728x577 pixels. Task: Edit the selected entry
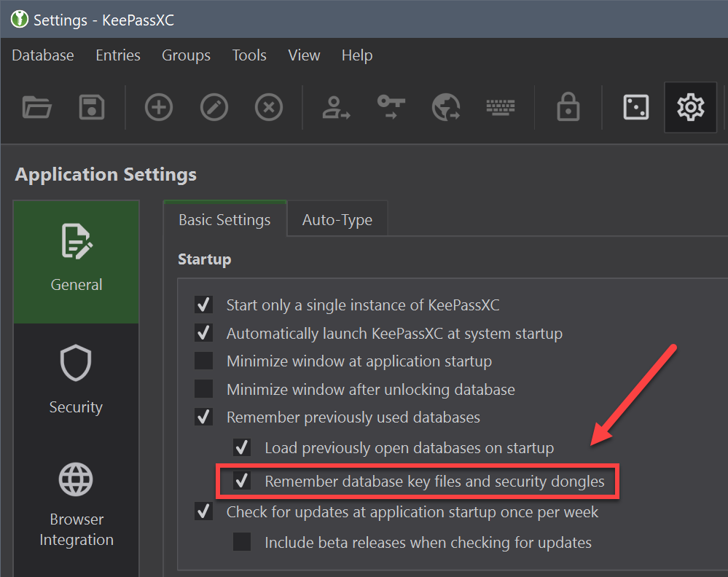point(214,107)
